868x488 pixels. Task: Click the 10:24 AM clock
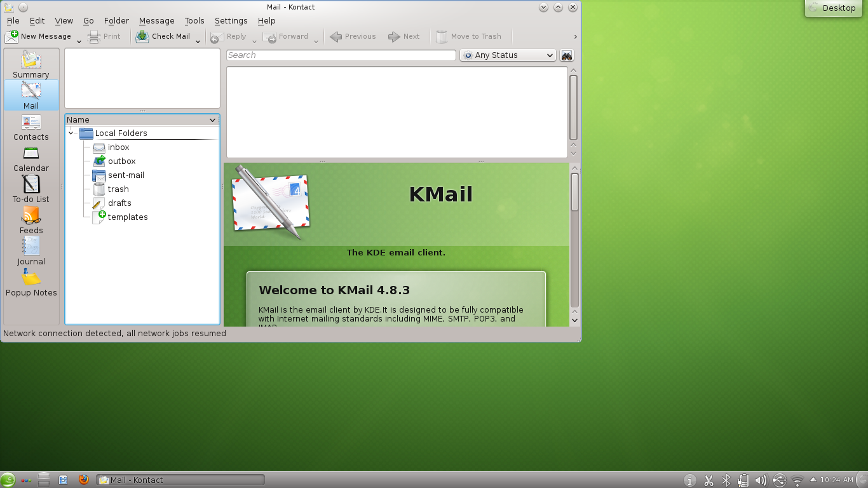(x=836, y=480)
